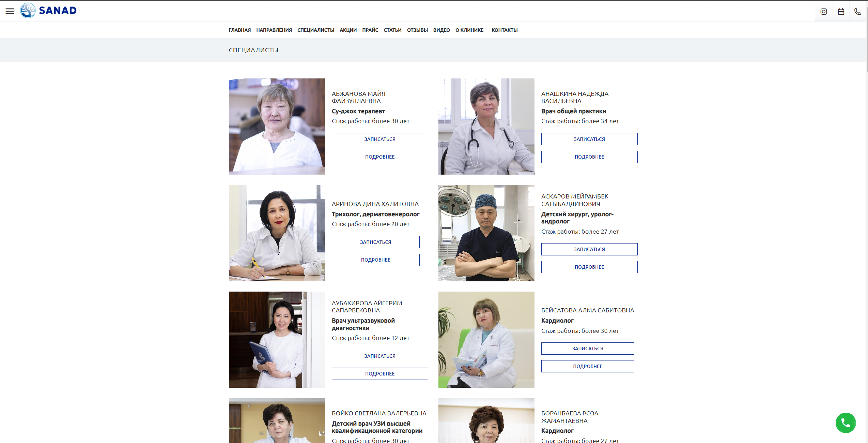Click 'Врач общей практики' specialty text
Viewport: 868px width, 443px height.
pos(573,111)
